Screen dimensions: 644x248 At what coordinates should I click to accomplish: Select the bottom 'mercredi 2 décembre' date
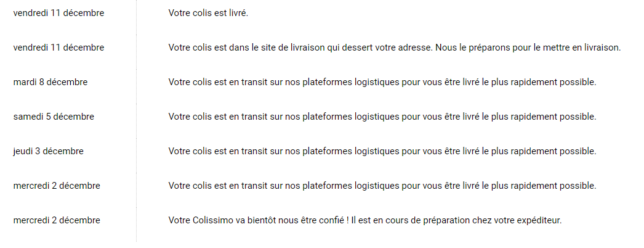(57, 220)
